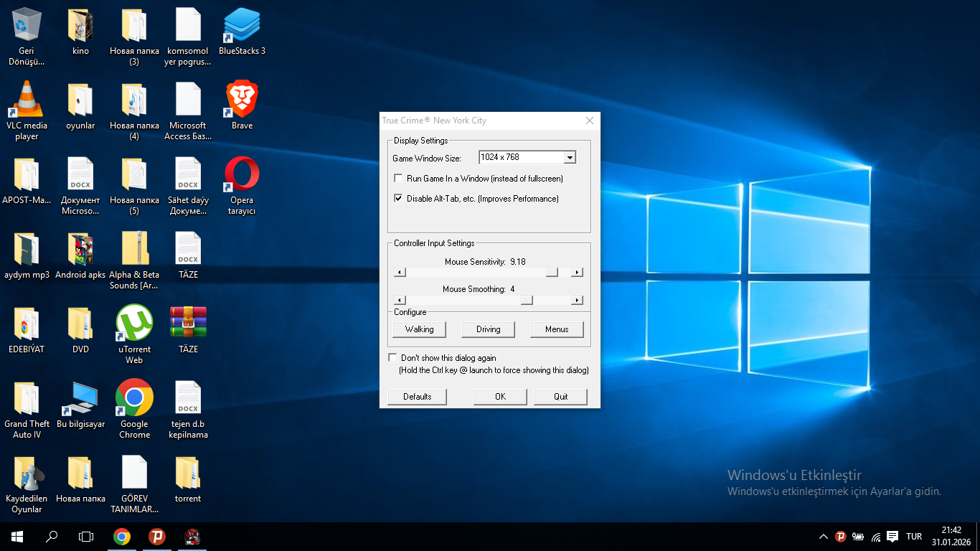Click Mouse Smoothing left arrow
Viewport: 980px width, 551px height.
(400, 300)
